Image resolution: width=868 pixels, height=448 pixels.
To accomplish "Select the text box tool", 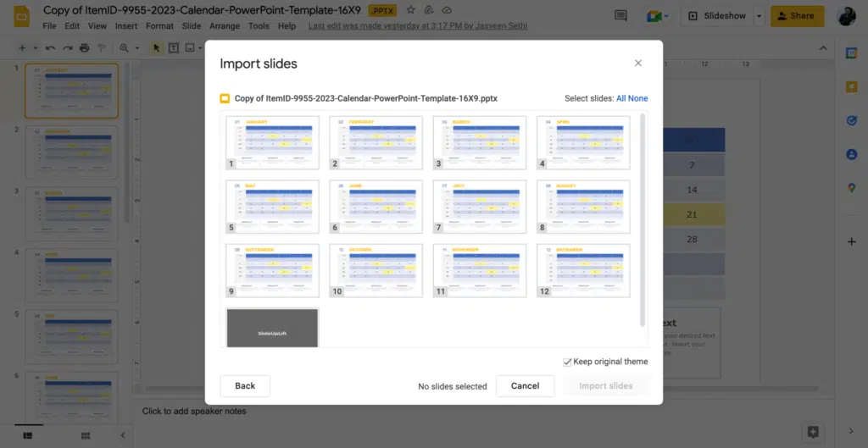I will tap(174, 48).
